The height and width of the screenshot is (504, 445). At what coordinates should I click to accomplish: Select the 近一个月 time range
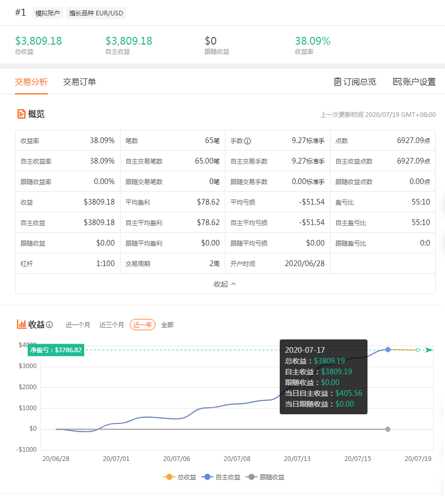(x=78, y=325)
